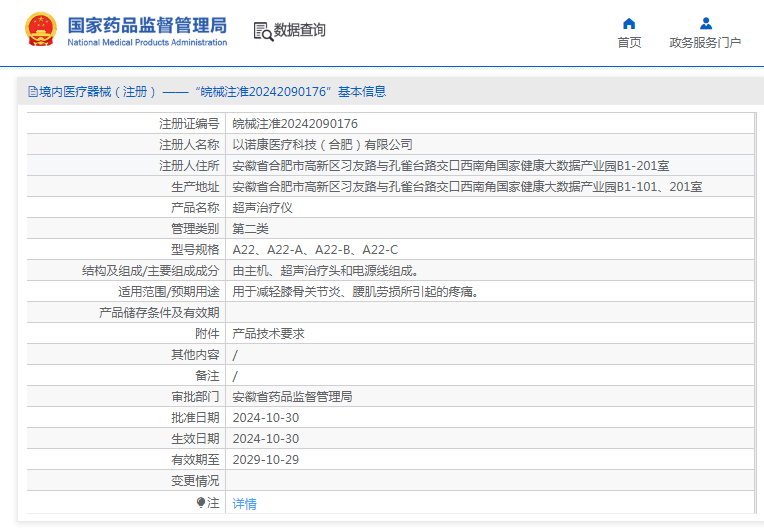Screen dimensions: 764x531
Task: Click the data query magnifier icon
Action: pyautogui.click(x=263, y=32)
